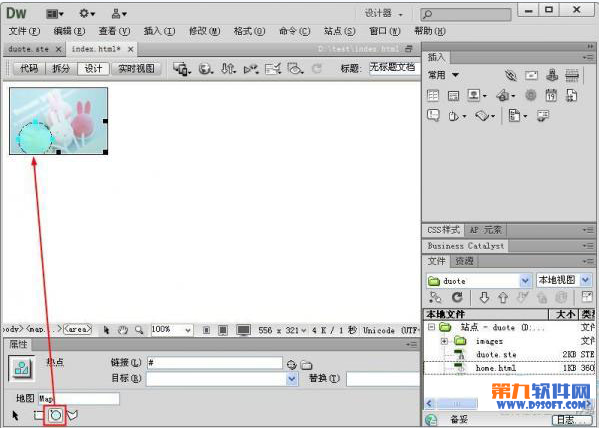
Task: Switch to Code view (代码)
Action: pos(29,69)
